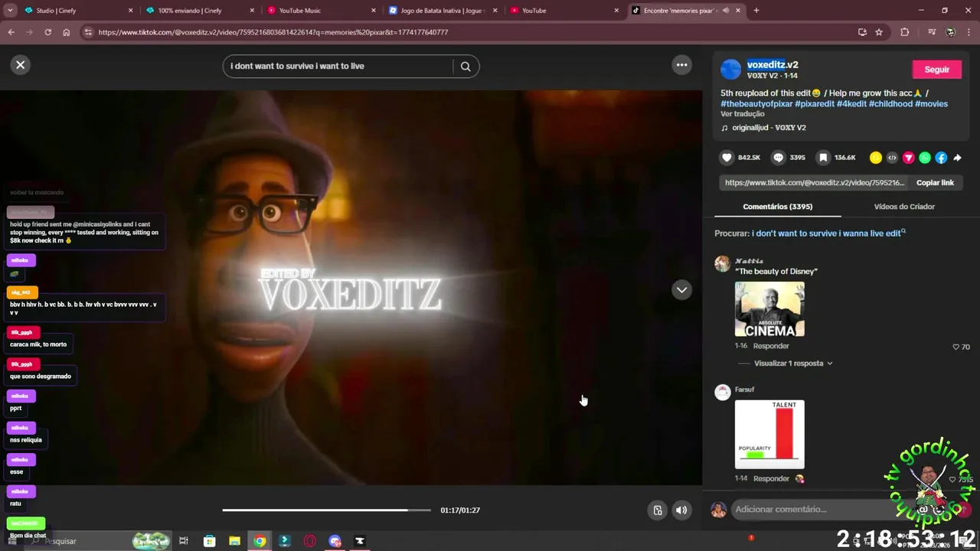Share the video via Facebook
Image resolution: width=980 pixels, height=551 pixels.
(x=941, y=158)
